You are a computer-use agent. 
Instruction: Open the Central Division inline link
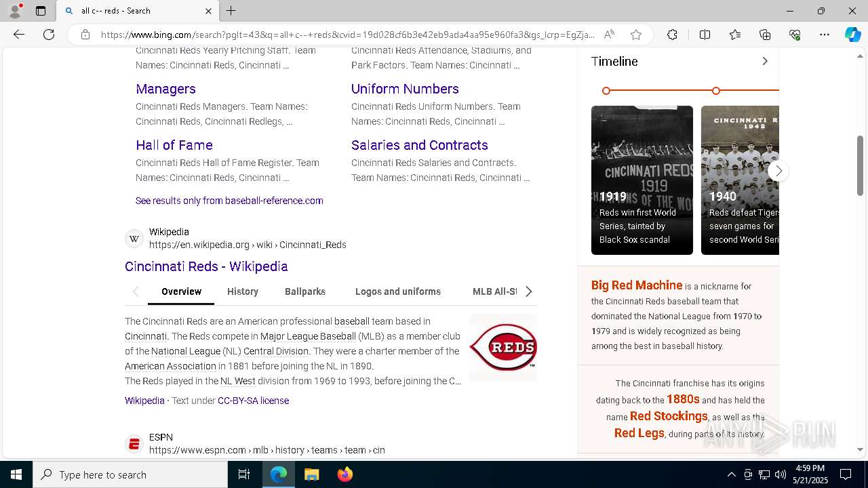coord(276,351)
